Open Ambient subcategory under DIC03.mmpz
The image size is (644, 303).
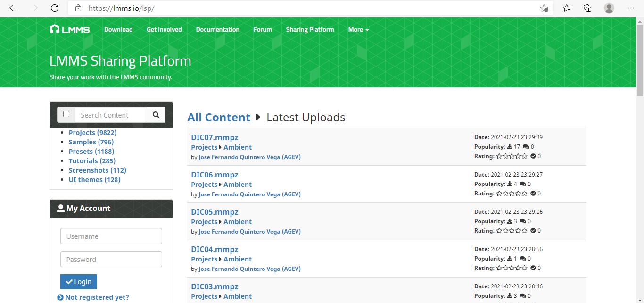[238, 296]
